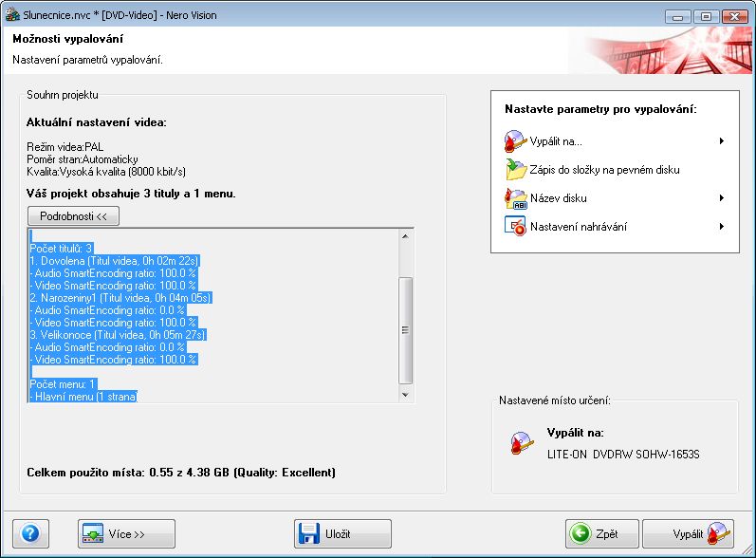Click the Audio SmartEncoding line under Dovolena
Viewport: 756px width, 558px height.
pos(113,273)
